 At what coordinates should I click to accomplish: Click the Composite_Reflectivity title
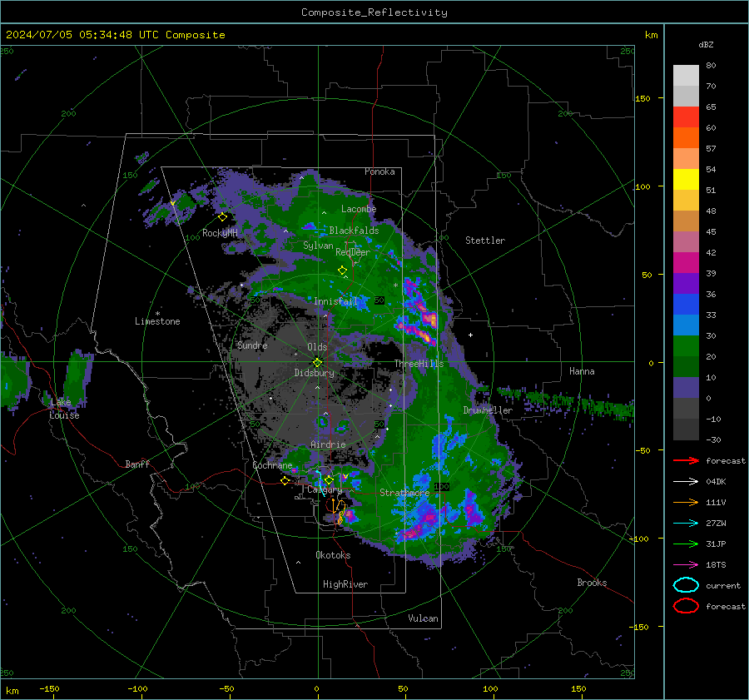coord(374,12)
